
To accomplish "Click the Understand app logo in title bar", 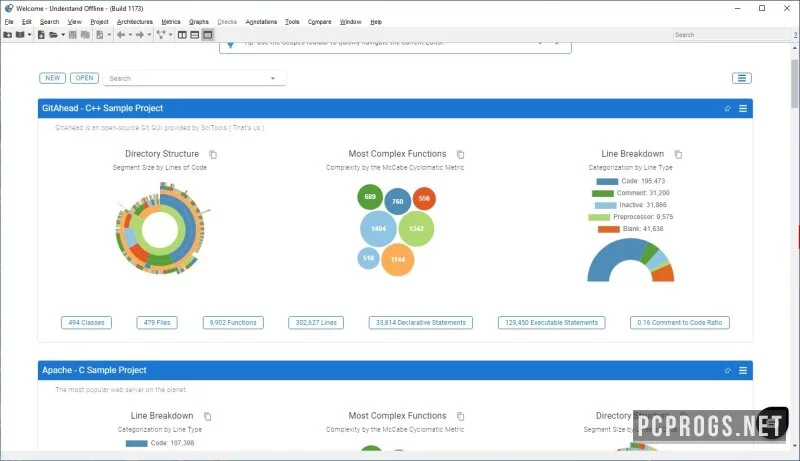I will (x=9, y=8).
